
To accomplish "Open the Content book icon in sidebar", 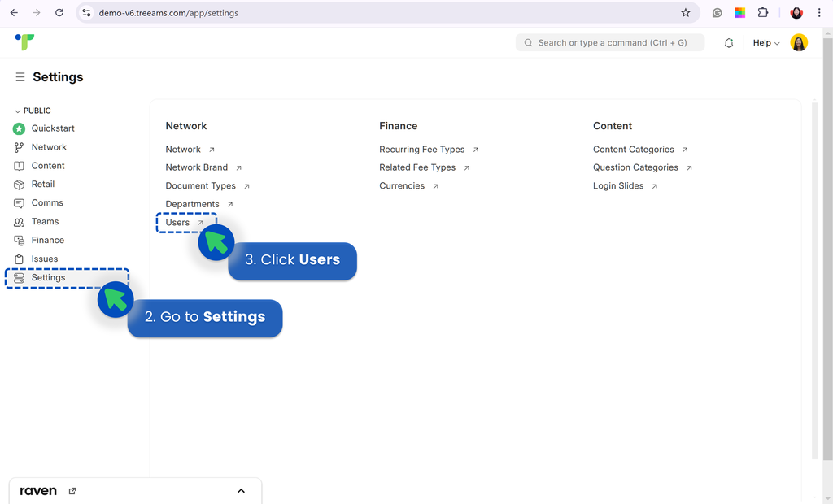I will coord(18,165).
